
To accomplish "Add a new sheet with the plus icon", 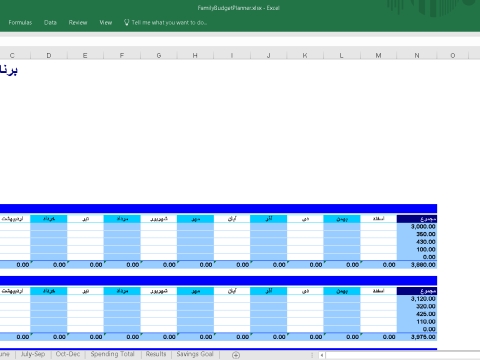I will [236, 355].
